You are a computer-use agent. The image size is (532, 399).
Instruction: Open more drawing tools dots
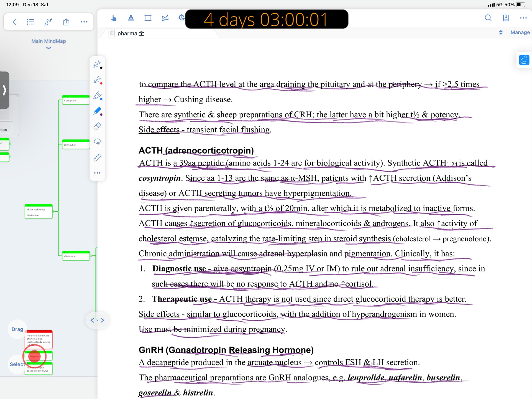(97, 173)
